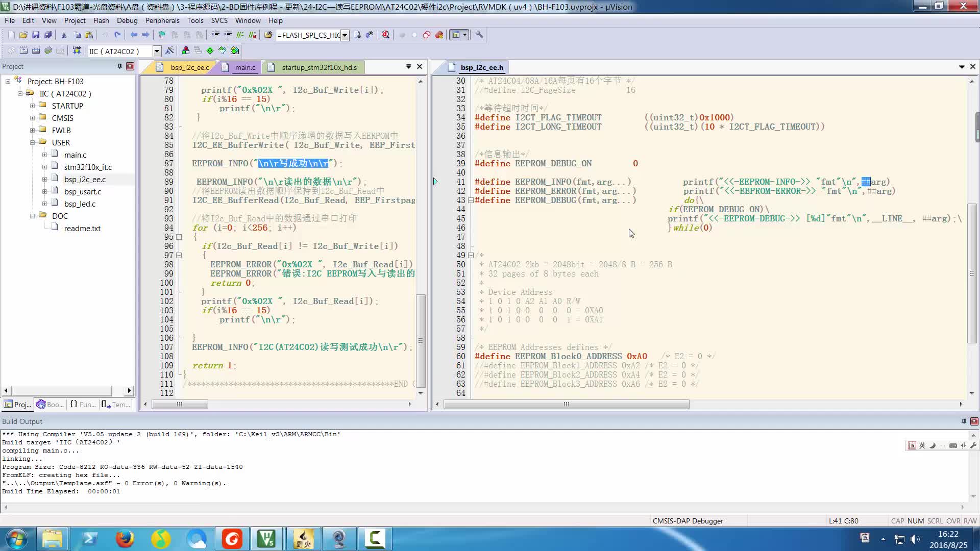Click the Indent selection icon

(x=215, y=35)
